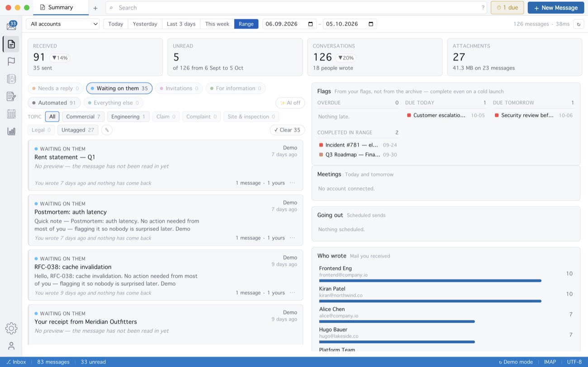Toggle the Waiting on them filter

[x=119, y=89]
